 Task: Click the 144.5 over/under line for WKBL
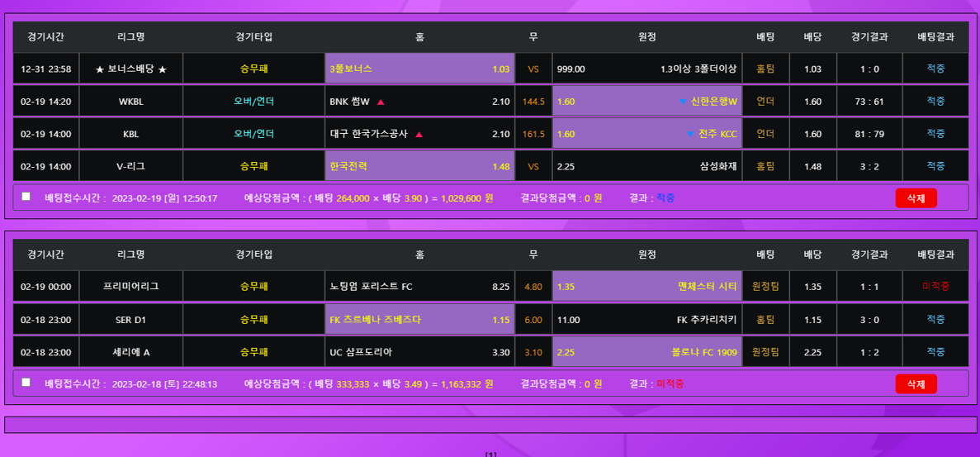533,102
